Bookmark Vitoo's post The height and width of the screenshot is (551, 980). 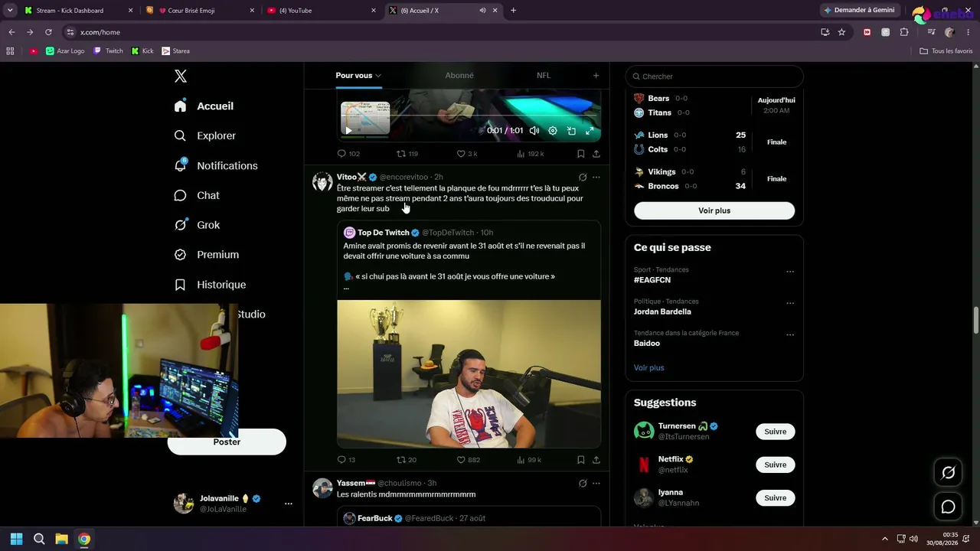pos(581,460)
